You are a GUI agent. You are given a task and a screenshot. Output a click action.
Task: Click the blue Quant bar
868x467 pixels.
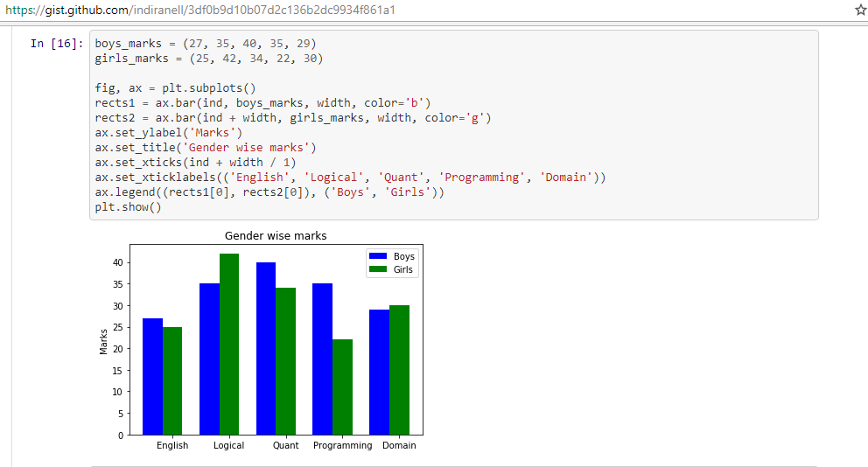click(266, 349)
